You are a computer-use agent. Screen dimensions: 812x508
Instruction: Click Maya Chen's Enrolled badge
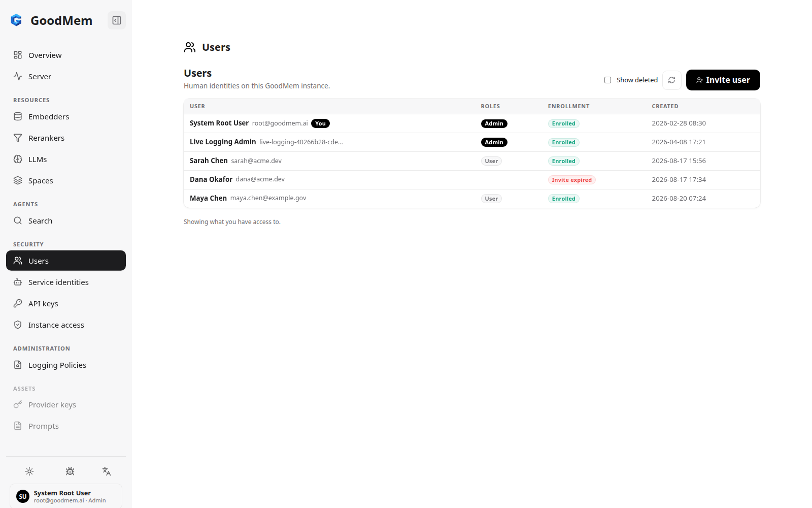pos(563,199)
